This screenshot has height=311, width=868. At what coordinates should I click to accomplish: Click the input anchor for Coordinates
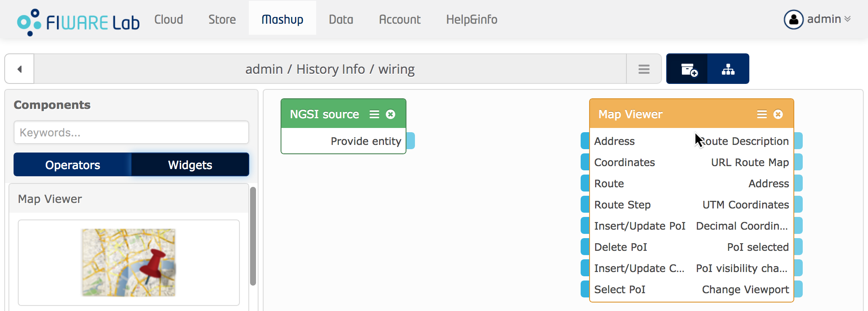(x=585, y=162)
